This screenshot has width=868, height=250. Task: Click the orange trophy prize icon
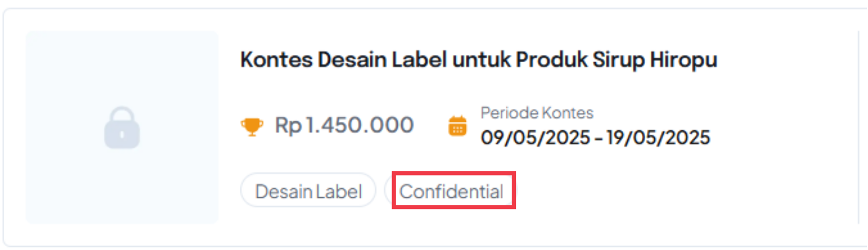(x=252, y=127)
